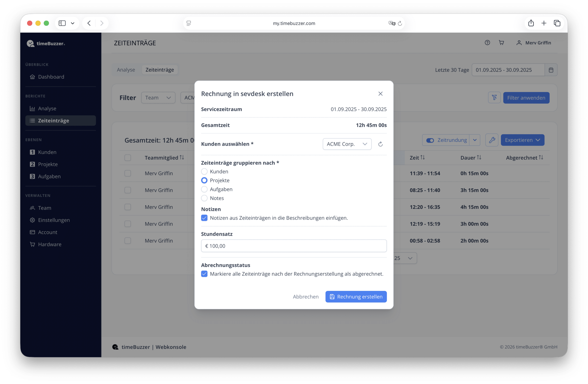Screen dimensions: 588x384
Task: Expand the Exportieren dropdown button
Action: [x=522, y=140]
